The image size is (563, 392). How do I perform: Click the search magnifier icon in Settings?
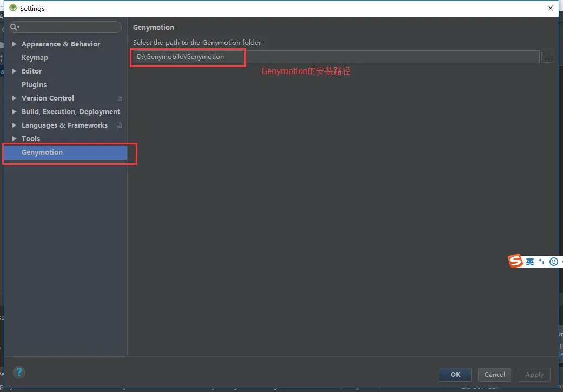tap(15, 27)
